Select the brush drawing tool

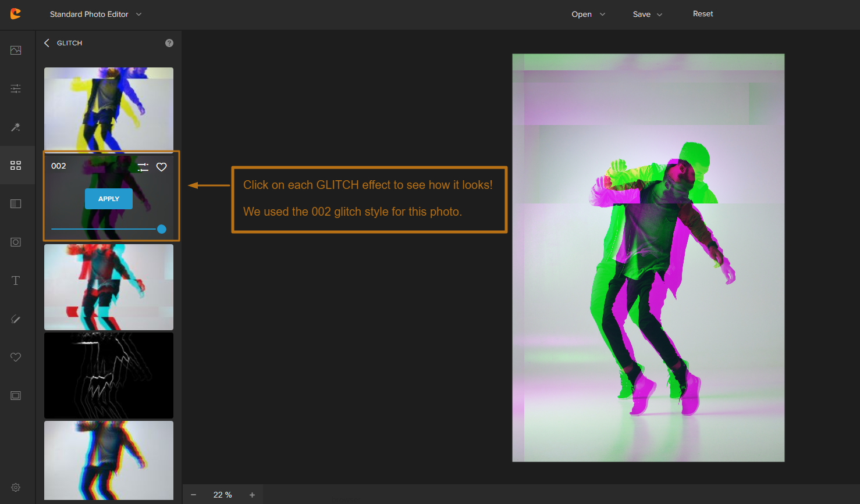coord(16,319)
